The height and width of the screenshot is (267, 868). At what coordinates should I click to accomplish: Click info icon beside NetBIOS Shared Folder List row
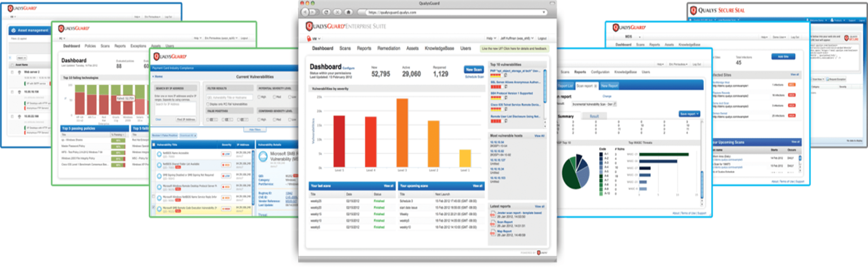(x=159, y=165)
